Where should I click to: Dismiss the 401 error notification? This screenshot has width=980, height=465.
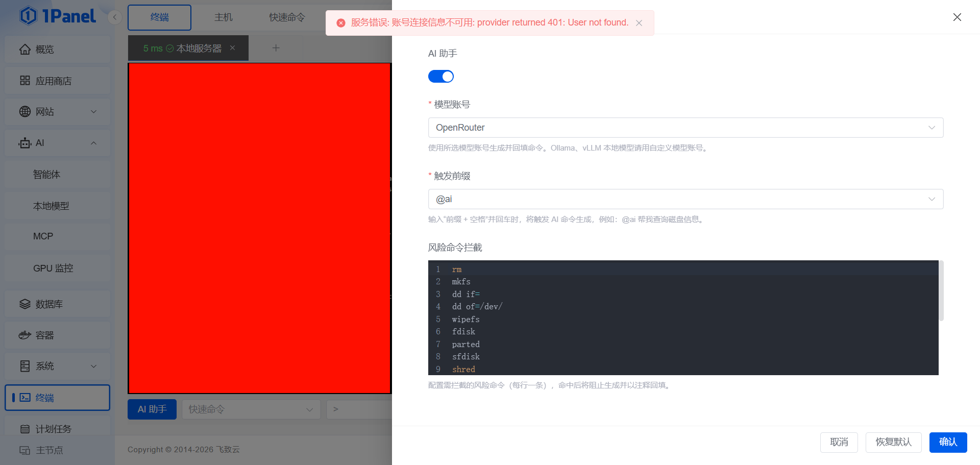[x=639, y=23]
